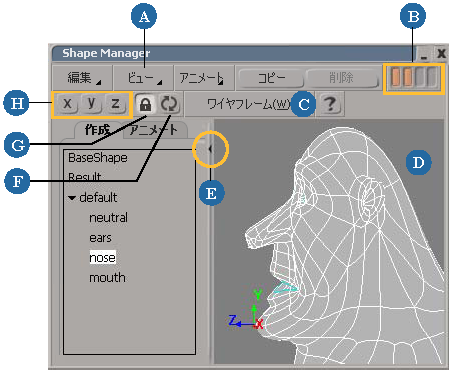The width and height of the screenshot is (452, 373).
Task: Toggle the Y axis button
Action: [x=91, y=104]
